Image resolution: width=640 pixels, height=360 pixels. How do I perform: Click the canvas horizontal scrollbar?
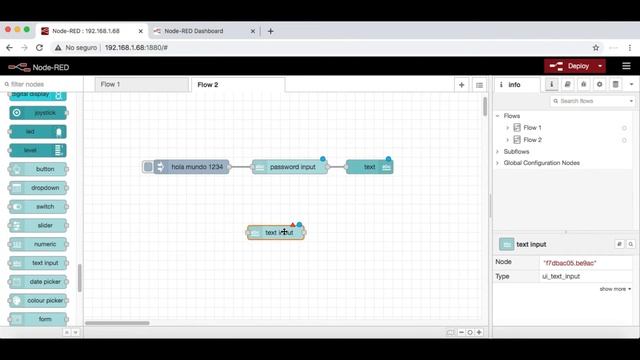[x=117, y=323]
